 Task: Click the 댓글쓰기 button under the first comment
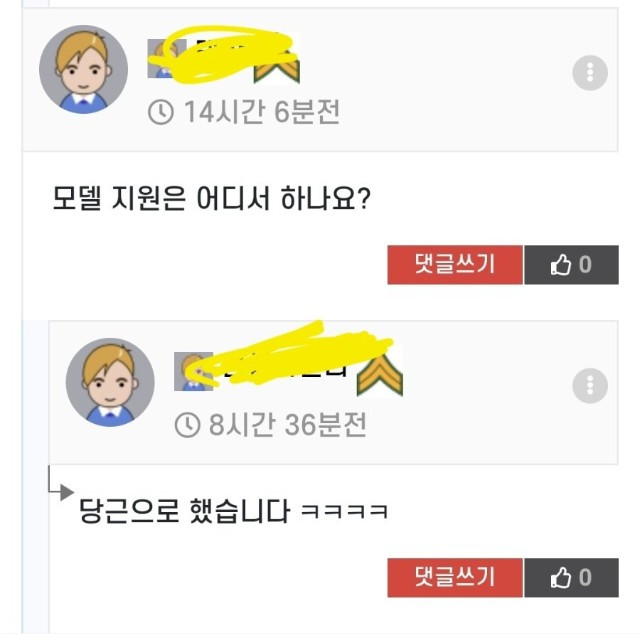[x=455, y=265]
